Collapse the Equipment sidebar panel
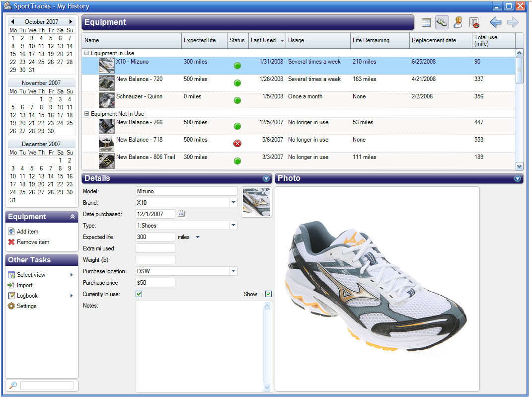 72,217
